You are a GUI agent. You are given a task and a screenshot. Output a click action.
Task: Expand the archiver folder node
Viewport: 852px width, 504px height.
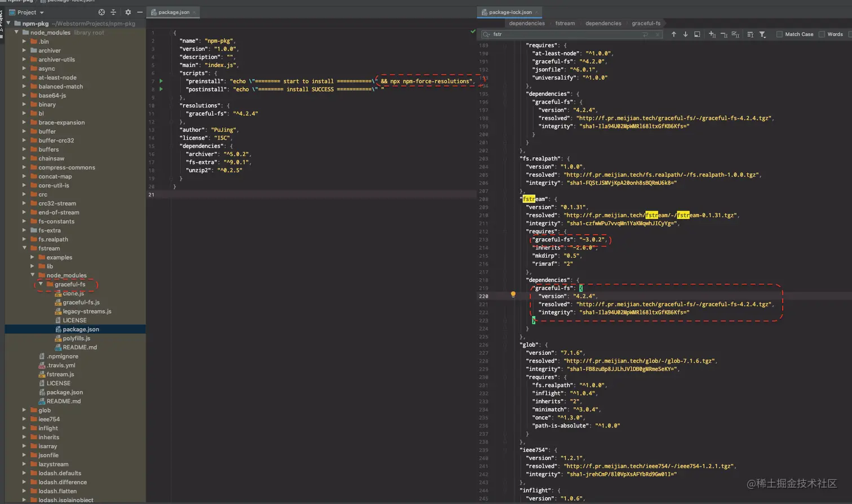[25, 51]
